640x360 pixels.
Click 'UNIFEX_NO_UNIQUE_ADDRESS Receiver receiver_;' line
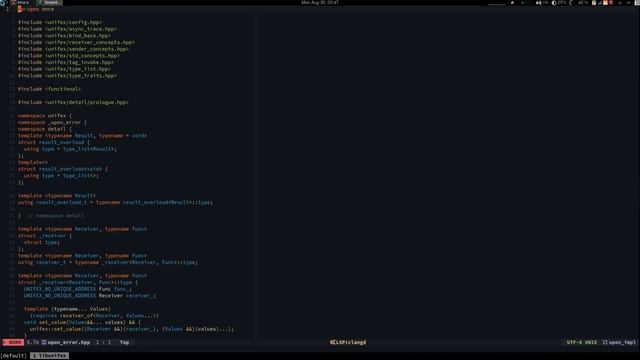[x=90, y=296]
